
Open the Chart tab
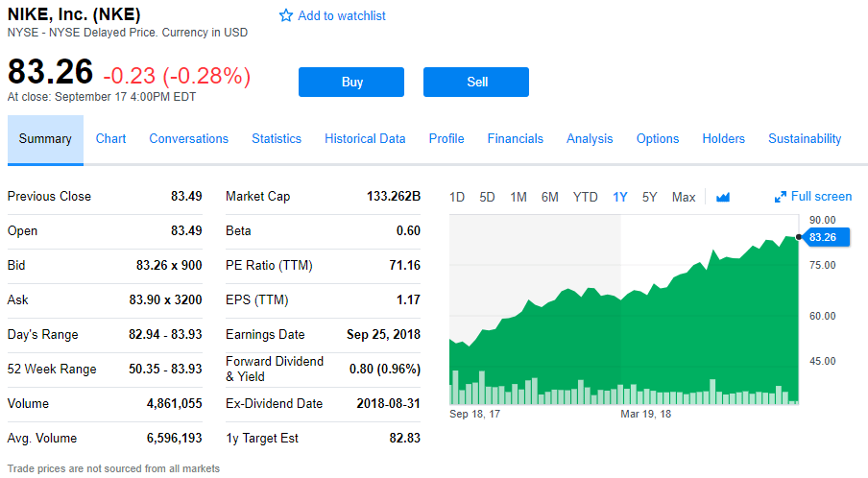point(110,139)
